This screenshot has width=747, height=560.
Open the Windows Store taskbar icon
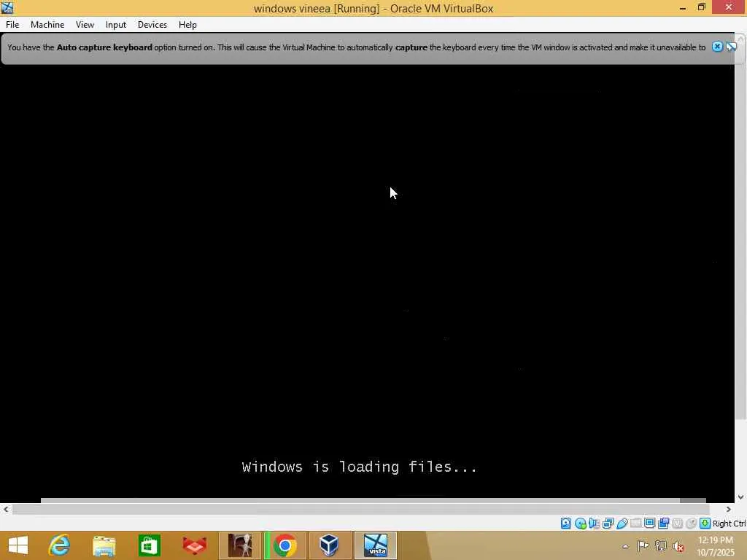(x=149, y=545)
